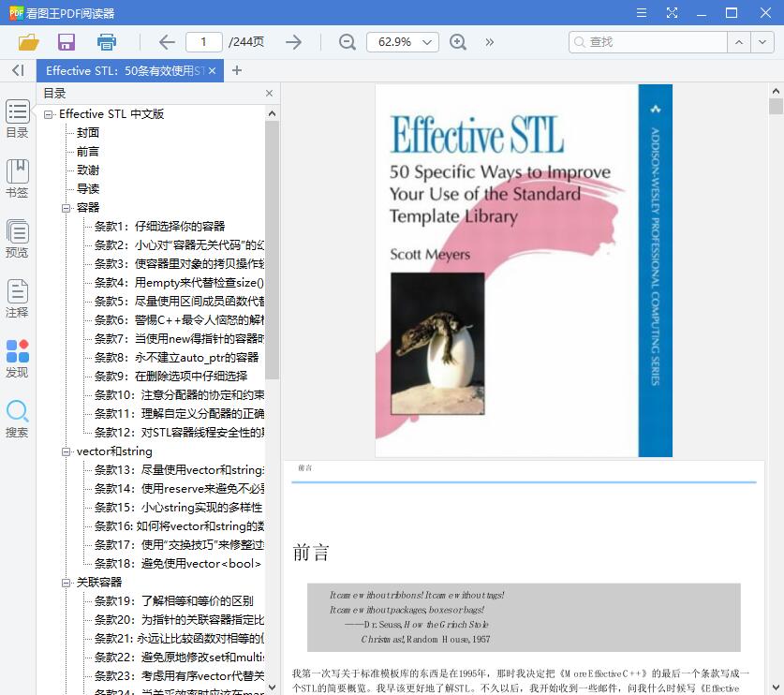Open 条款13 about vector和string
This screenshot has width=784, height=695.
pyautogui.click(x=179, y=470)
